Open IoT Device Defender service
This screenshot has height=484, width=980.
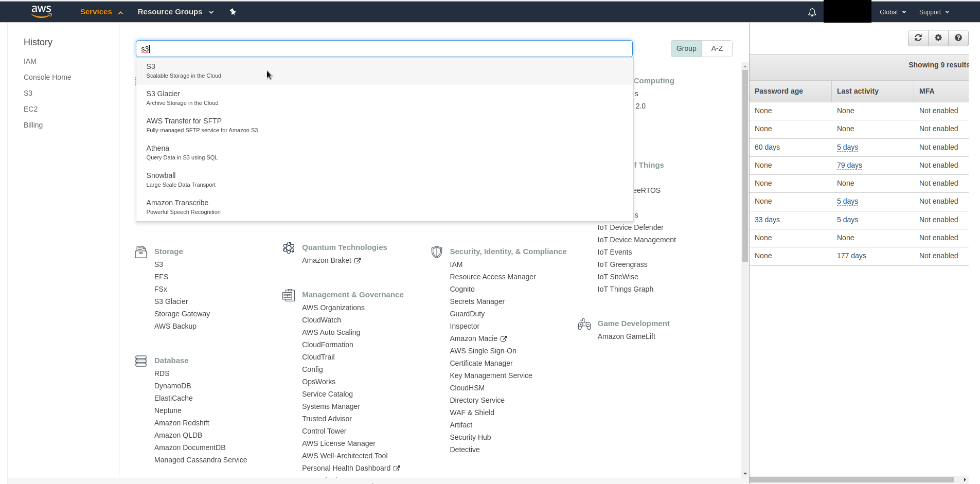pyautogui.click(x=630, y=227)
